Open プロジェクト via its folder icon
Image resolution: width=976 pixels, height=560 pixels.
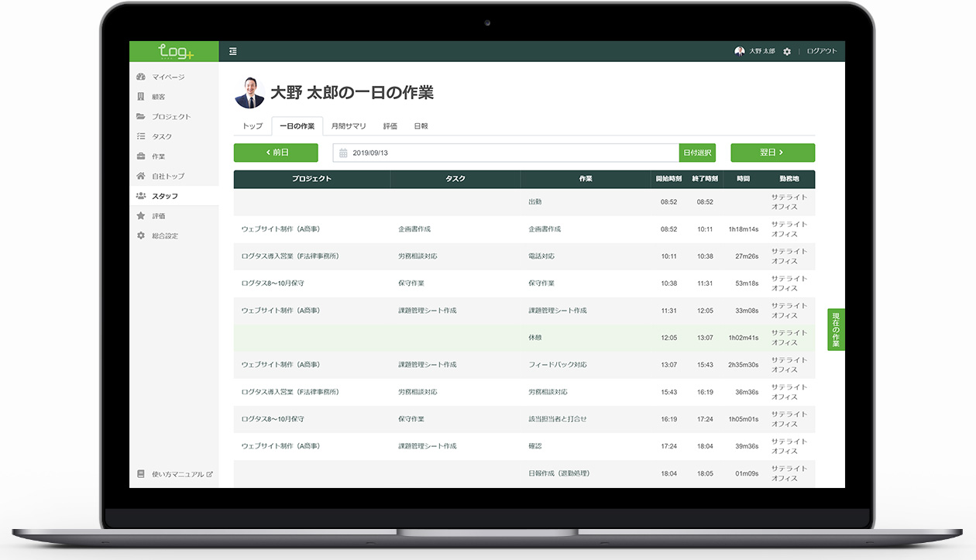tap(141, 116)
